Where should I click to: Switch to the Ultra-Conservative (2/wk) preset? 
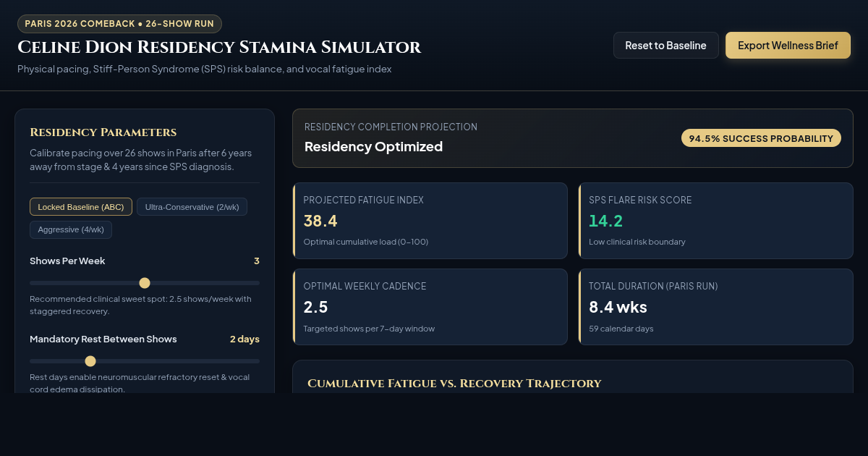click(x=192, y=207)
